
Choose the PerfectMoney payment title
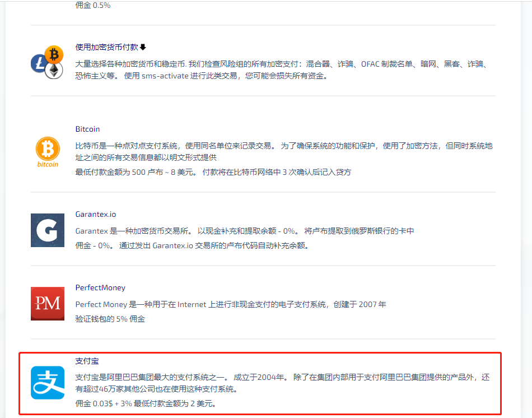pyautogui.click(x=100, y=287)
